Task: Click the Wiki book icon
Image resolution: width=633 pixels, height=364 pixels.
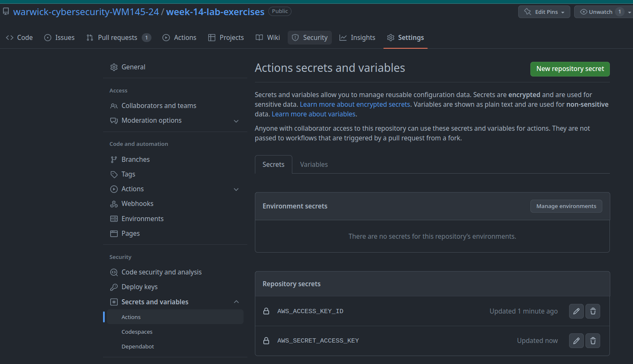Action: (x=260, y=37)
